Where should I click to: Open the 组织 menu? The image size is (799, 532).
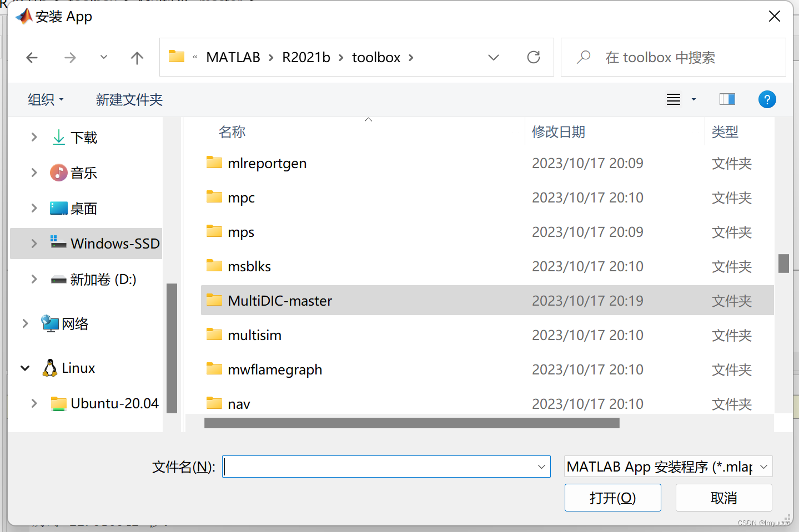[46, 100]
